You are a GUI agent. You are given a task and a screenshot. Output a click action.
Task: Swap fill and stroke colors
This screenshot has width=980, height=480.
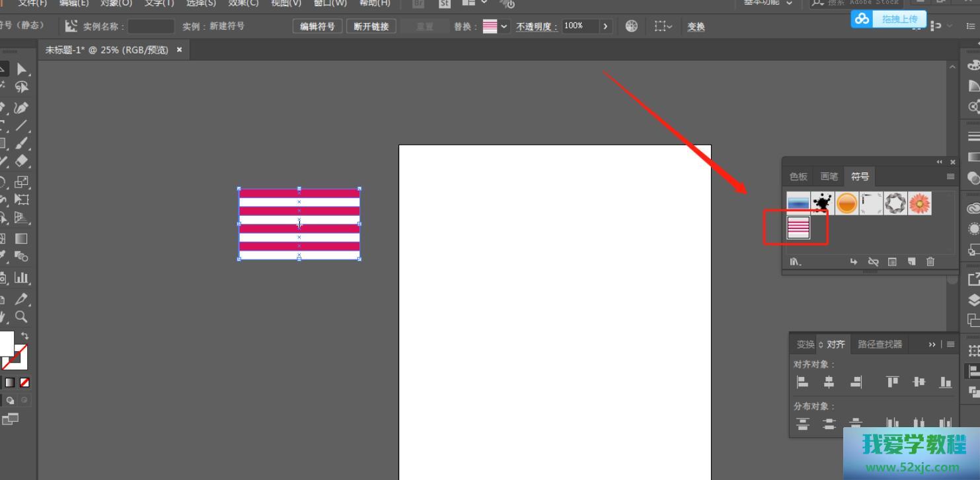[x=25, y=336]
